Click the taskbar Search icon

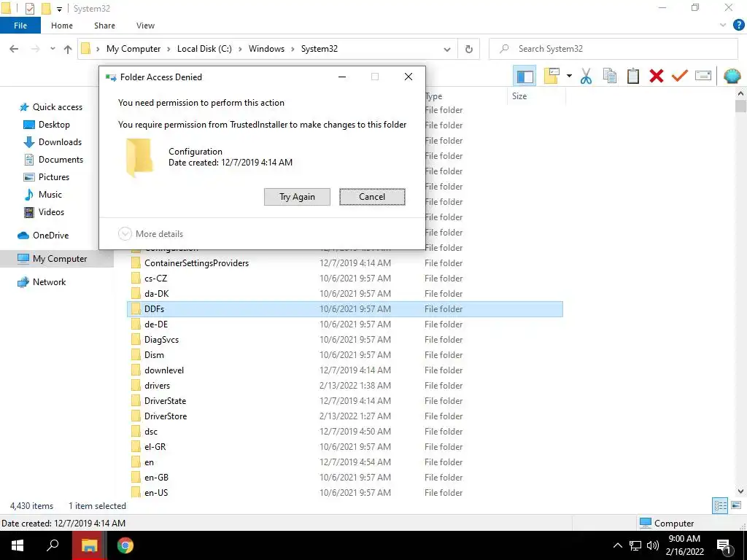pos(53,545)
